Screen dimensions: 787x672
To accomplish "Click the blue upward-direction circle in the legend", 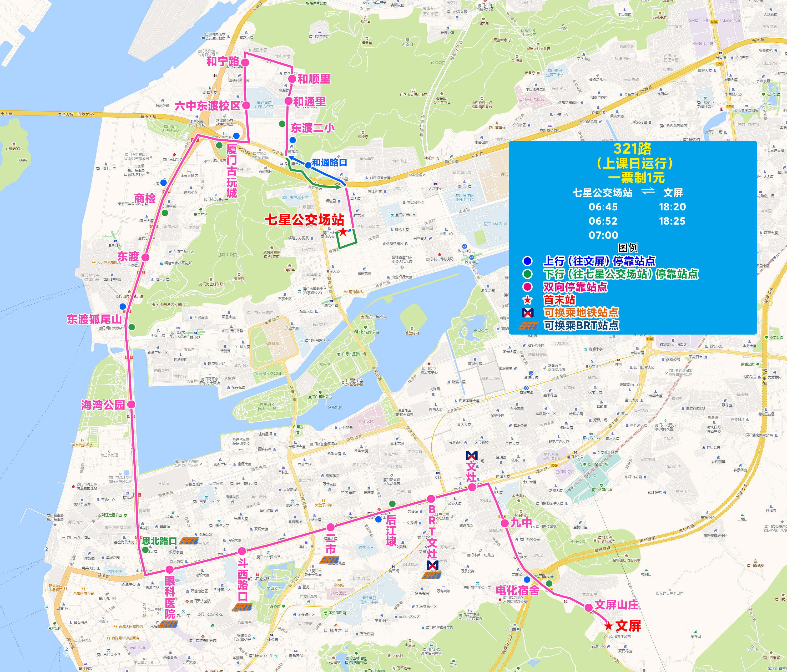I will (527, 261).
